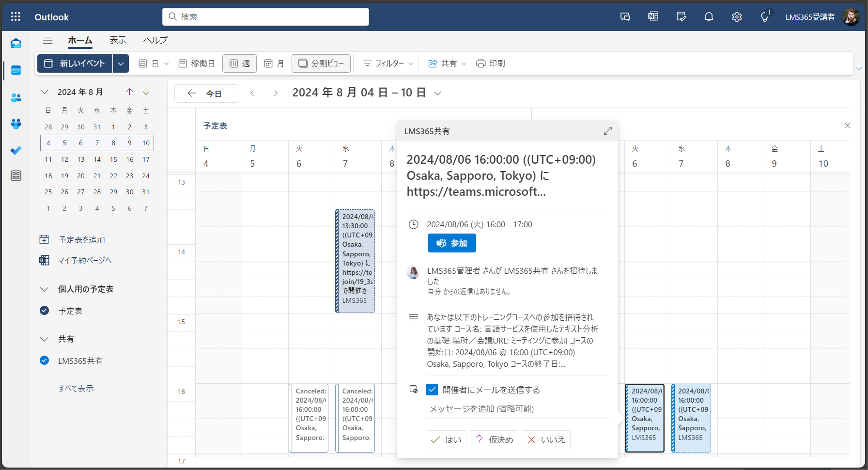Open LMS365共有 16:00 event on Wednesday 7

click(x=691, y=418)
